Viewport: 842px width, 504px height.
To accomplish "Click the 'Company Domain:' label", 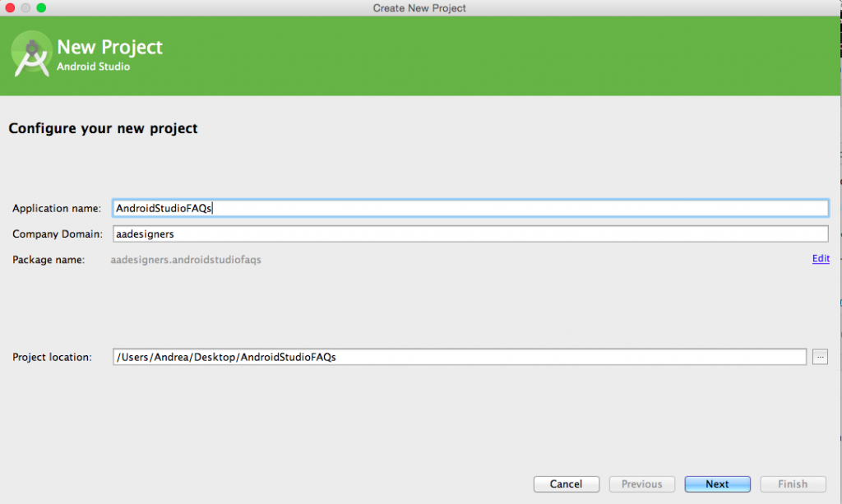I will 58,234.
